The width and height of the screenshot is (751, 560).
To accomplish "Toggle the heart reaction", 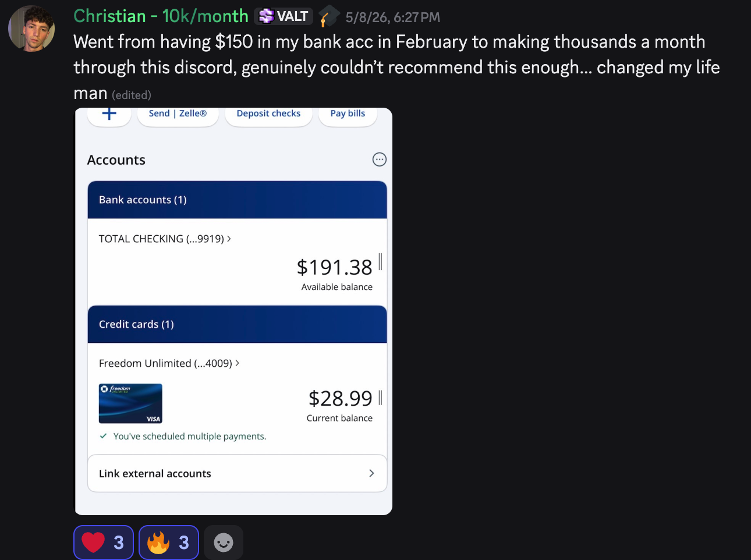I will 104,543.
